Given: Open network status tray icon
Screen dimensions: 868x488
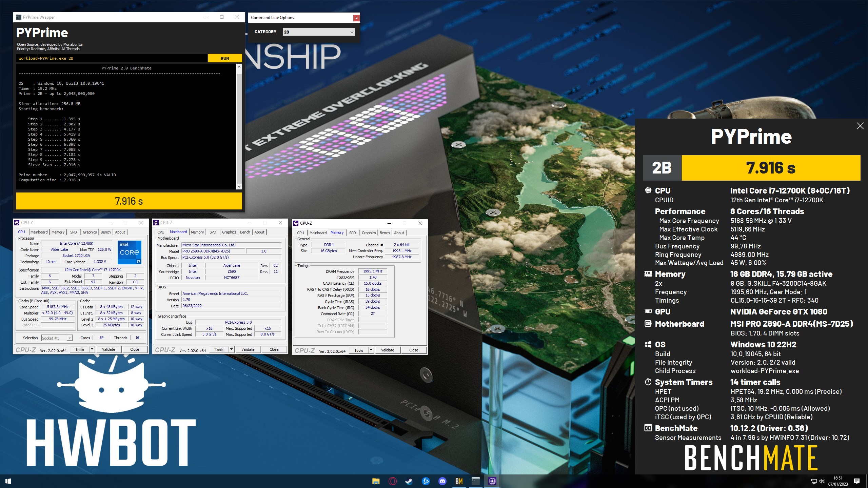Looking at the screenshot, I should (814, 481).
